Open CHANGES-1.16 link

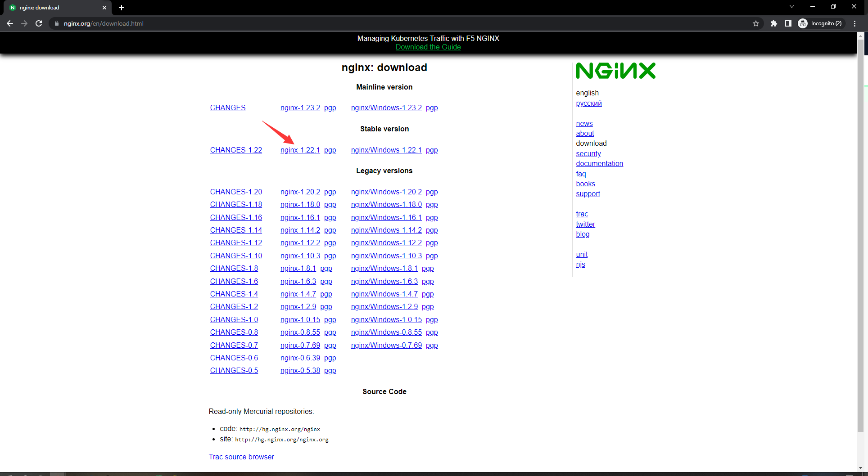[x=236, y=217]
